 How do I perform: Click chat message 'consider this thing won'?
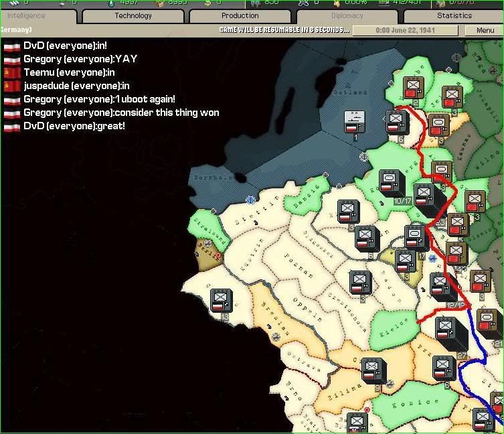coord(167,113)
